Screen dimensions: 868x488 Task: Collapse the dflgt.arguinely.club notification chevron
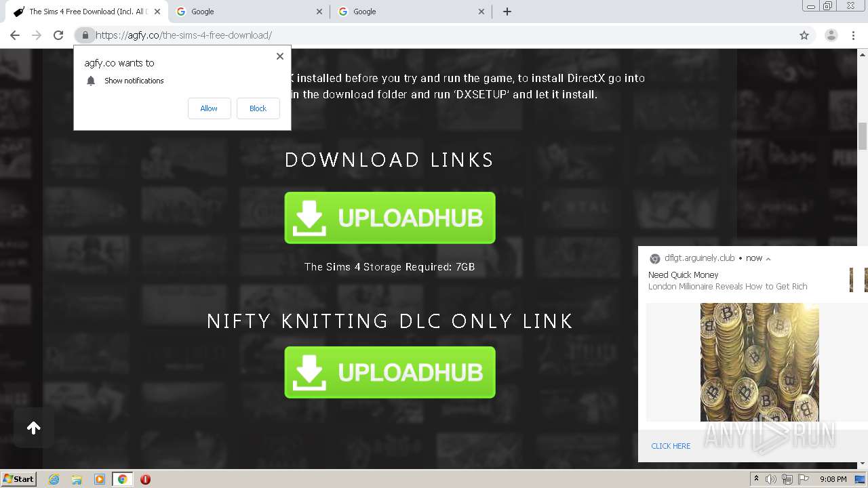pyautogui.click(x=768, y=258)
